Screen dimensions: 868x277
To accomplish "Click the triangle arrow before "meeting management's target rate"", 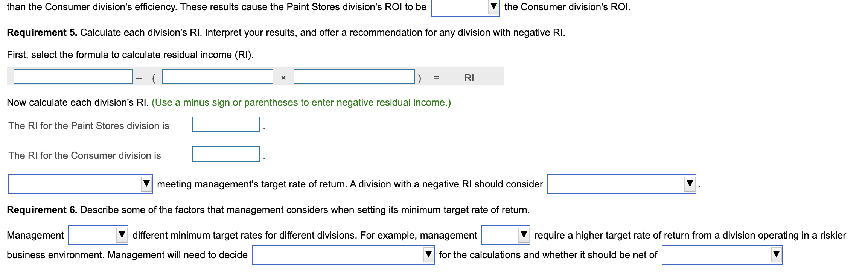I will click(147, 184).
